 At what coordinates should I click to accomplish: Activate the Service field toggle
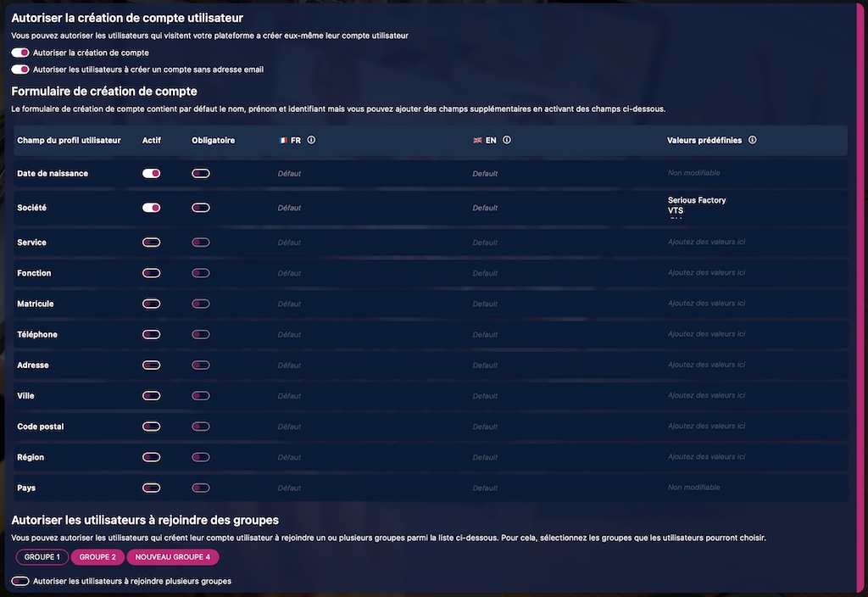151,242
